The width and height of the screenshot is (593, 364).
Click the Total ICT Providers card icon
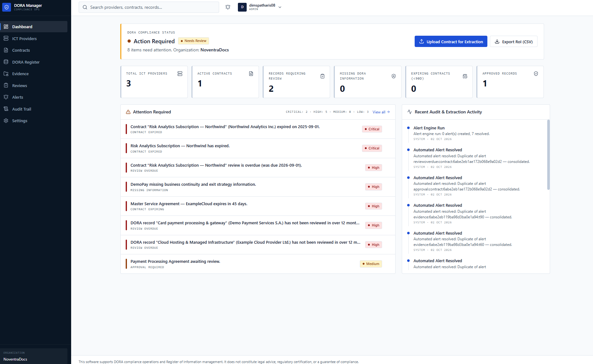180,74
